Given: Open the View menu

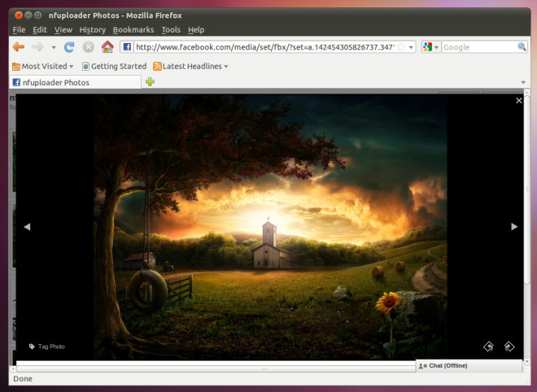Looking at the screenshot, I should [x=63, y=30].
